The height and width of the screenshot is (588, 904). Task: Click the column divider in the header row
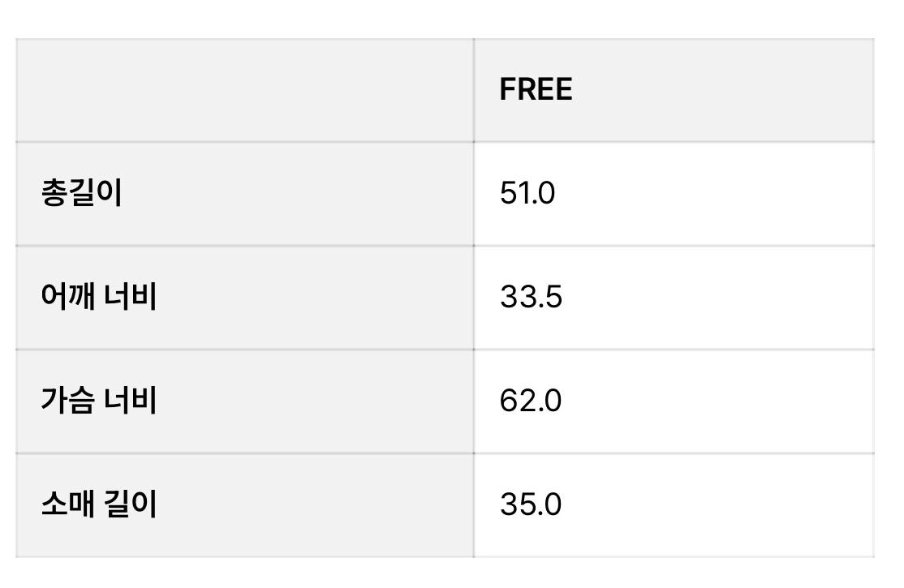pyautogui.click(x=474, y=90)
